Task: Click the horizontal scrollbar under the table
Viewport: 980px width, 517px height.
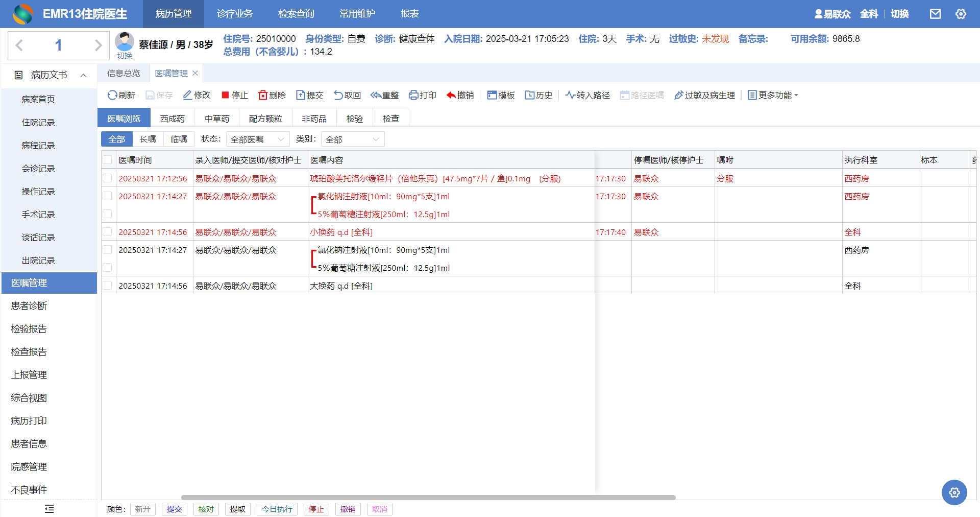Action: (x=428, y=497)
